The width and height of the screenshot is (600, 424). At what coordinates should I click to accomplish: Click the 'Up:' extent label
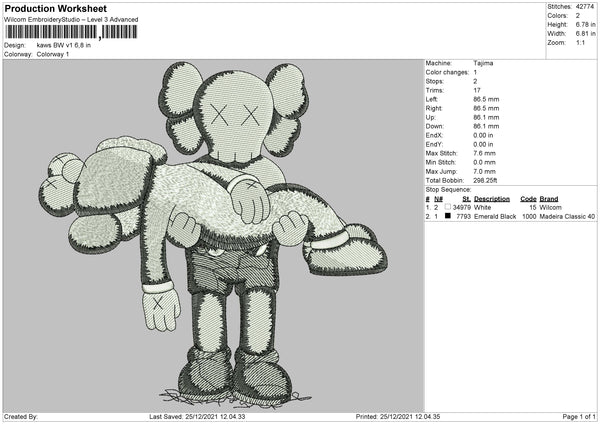tap(430, 117)
